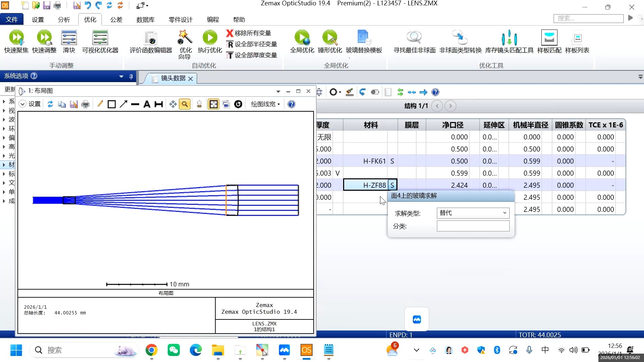The width and height of the screenshot is (644, 362).
Task: Switch to the Analyze (分析) ribbon tab
Action: (64, 19)
